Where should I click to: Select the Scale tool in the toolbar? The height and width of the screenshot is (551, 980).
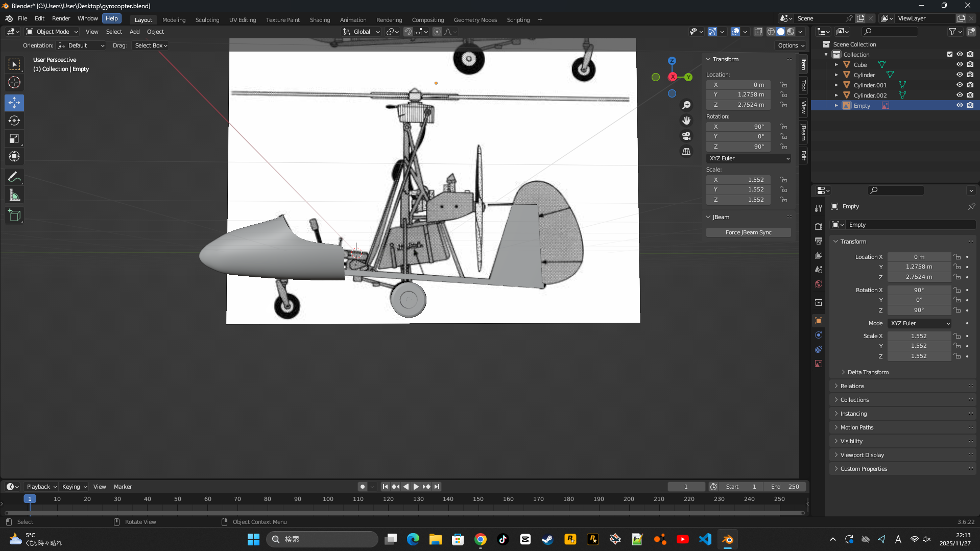point(14,138)
